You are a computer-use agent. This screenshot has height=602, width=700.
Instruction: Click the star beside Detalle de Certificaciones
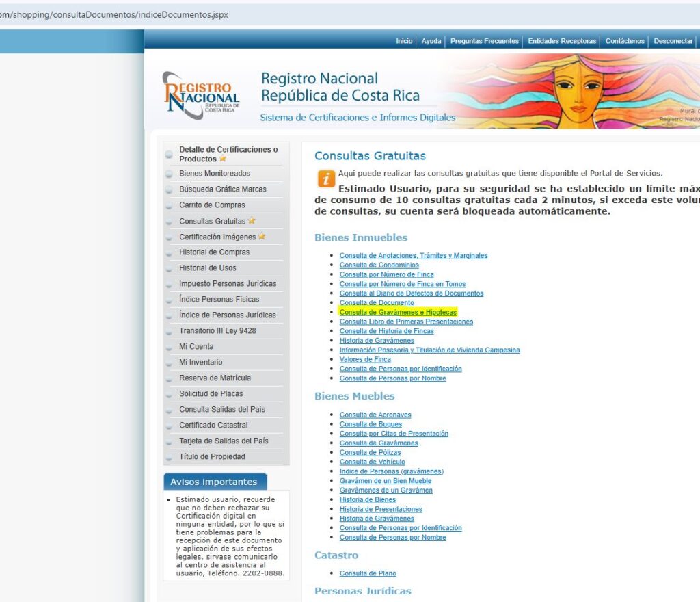point(223,158)
